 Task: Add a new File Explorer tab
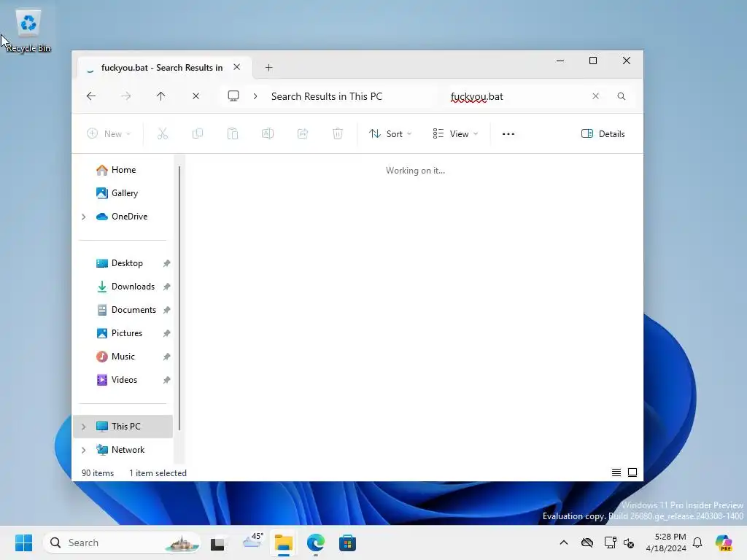click(x=268, y=68)
